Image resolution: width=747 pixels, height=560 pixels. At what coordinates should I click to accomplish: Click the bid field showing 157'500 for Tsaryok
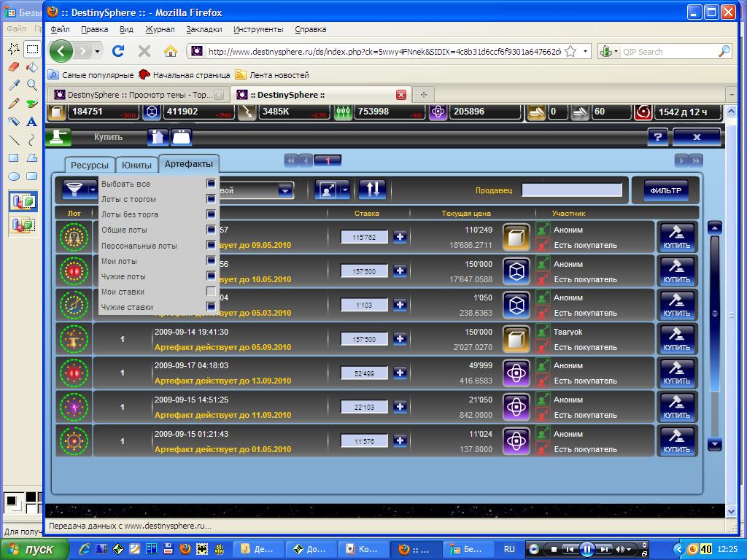point(364,339)
